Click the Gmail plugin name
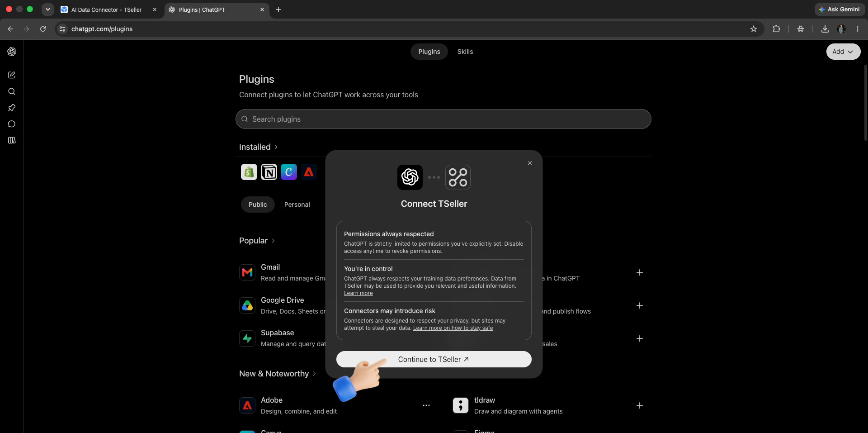Image resolution: width=868 pixels, height=433 pixels. click(x=270, y=267)
